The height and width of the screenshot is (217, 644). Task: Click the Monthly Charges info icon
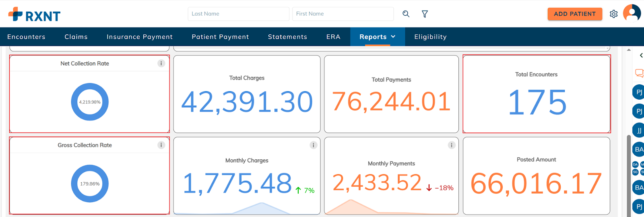coord(313,145)
